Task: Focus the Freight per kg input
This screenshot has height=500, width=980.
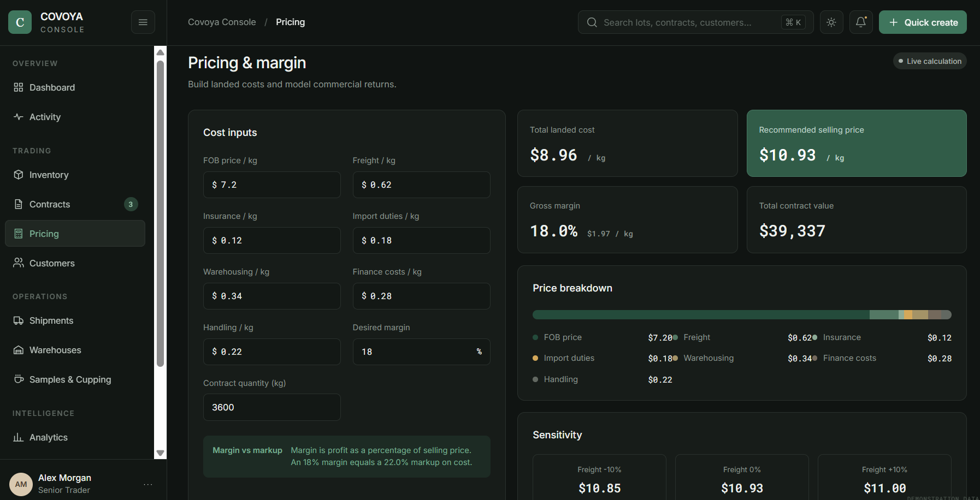Action: [x=422, y=185]
